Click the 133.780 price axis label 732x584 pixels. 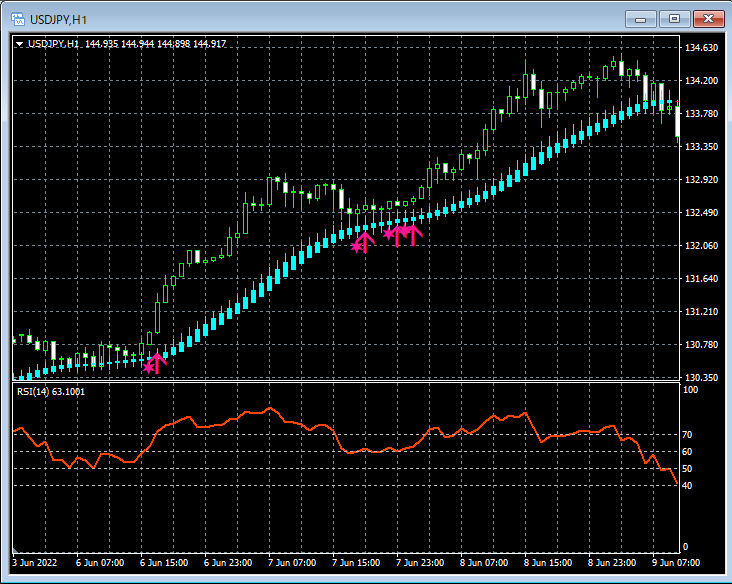(701, 113)
